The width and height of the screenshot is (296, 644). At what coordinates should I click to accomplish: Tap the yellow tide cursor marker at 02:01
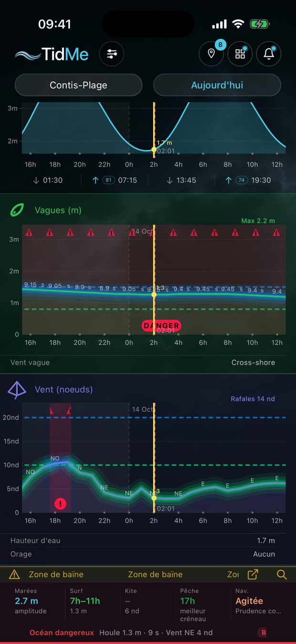coord(154,150)
